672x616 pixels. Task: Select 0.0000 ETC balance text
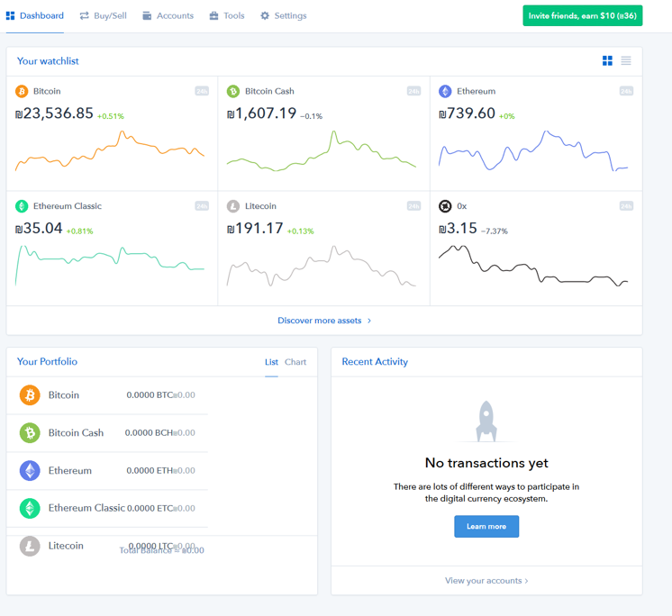click(150, 508)
